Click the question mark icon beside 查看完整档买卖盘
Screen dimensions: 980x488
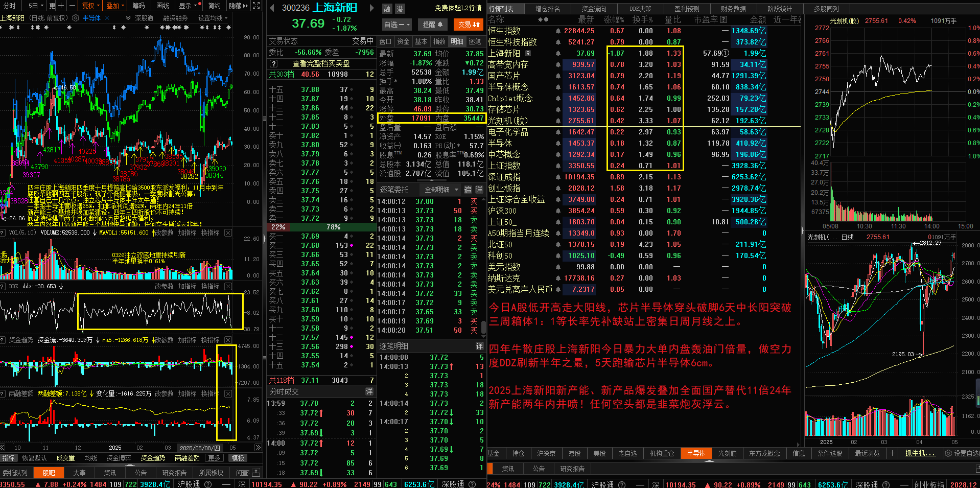(x=274, y=63)
